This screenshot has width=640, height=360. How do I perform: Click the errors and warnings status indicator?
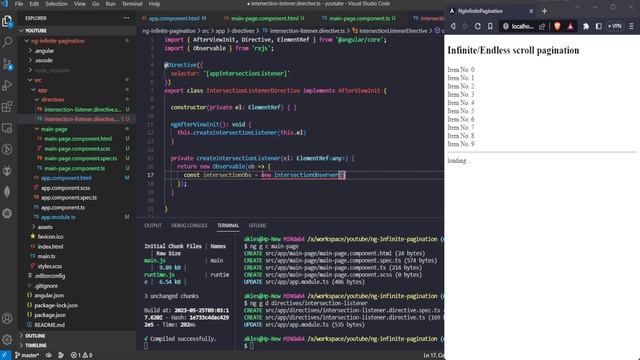pos(81,356)
